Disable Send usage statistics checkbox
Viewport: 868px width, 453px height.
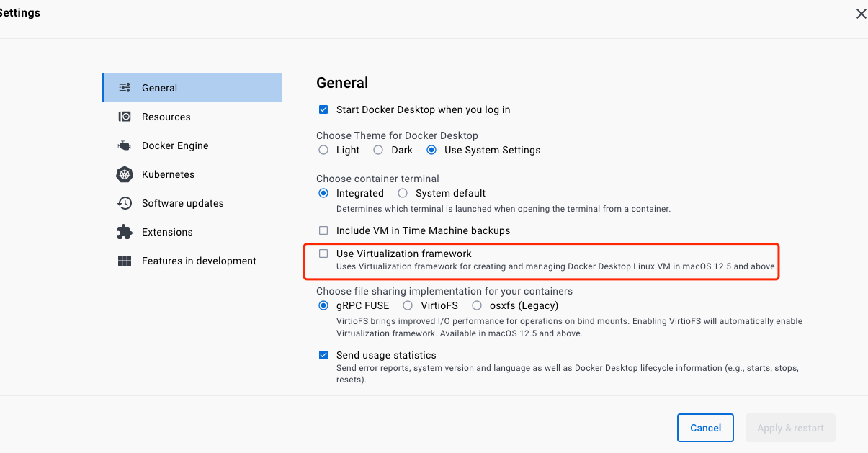click(323, 355)
